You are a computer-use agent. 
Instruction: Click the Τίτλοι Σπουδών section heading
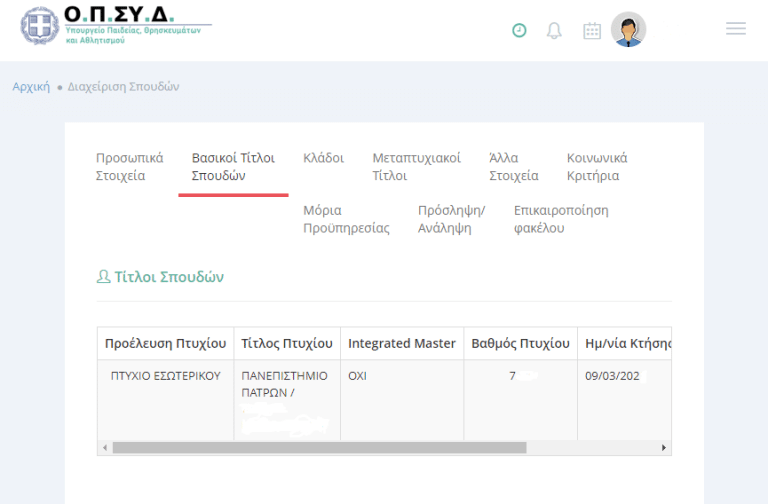(x=169, y=277)
